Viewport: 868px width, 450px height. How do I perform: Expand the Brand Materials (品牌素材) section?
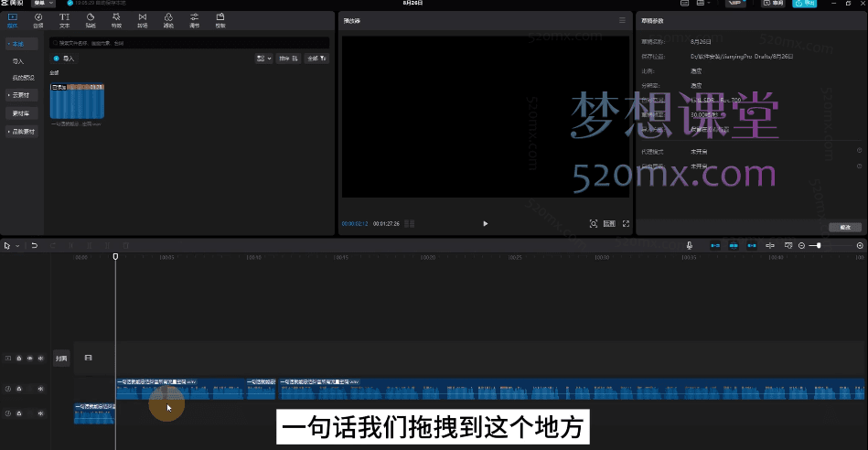click(x=21, y=131)
